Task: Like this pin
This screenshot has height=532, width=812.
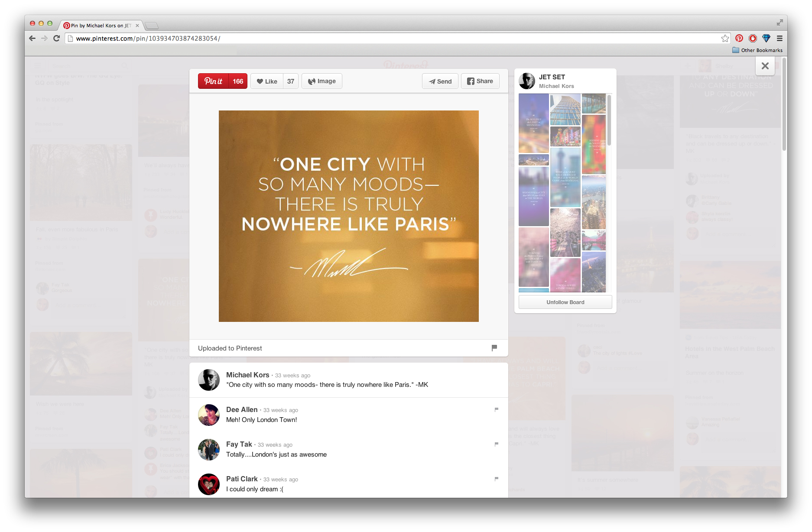Action: [267, 81]
